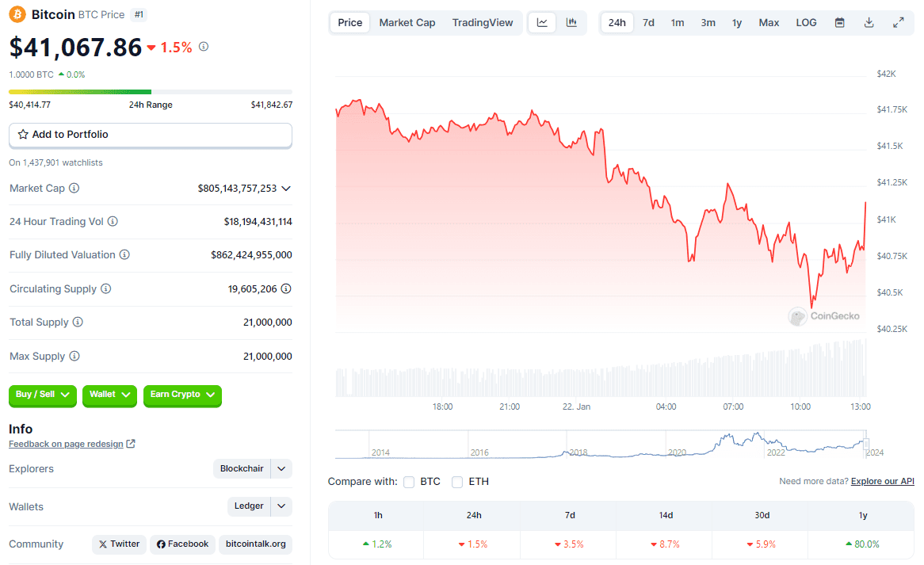Click the Circulating Supply label info icon
The height and width of the screenshot is (565, 924).
[x=105, y=288]
